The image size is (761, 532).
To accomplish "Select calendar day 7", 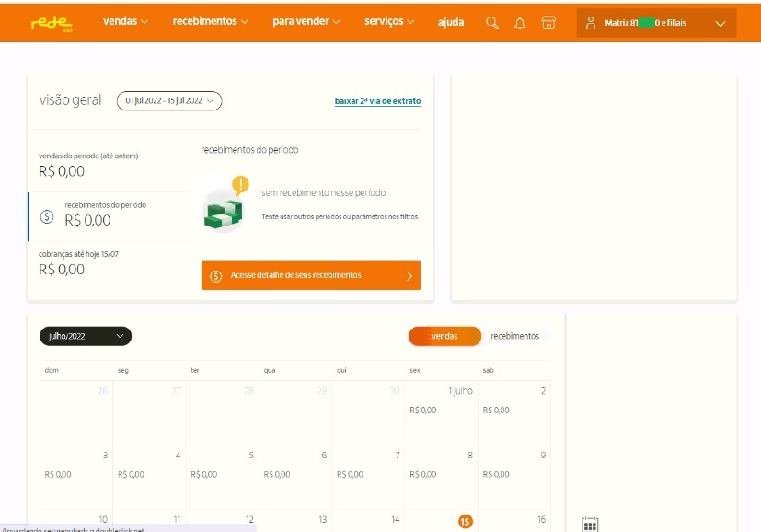I will [x=368, y=477].
